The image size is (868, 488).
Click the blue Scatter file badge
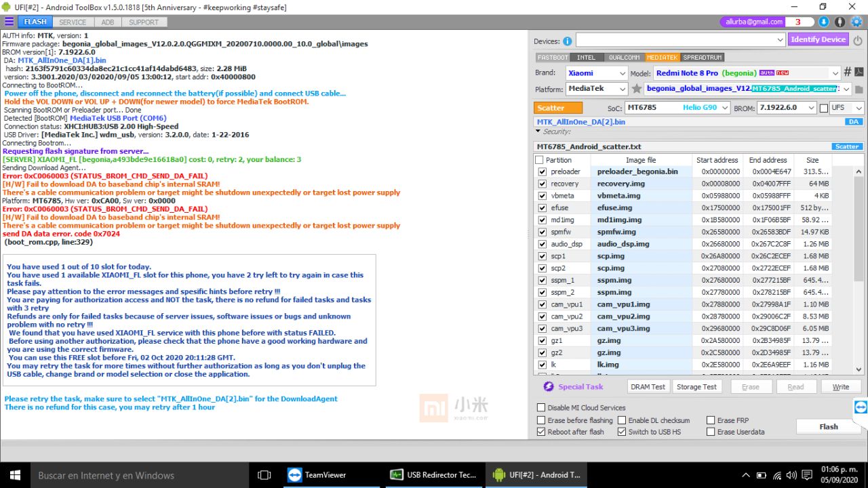[x=847, y=146]
